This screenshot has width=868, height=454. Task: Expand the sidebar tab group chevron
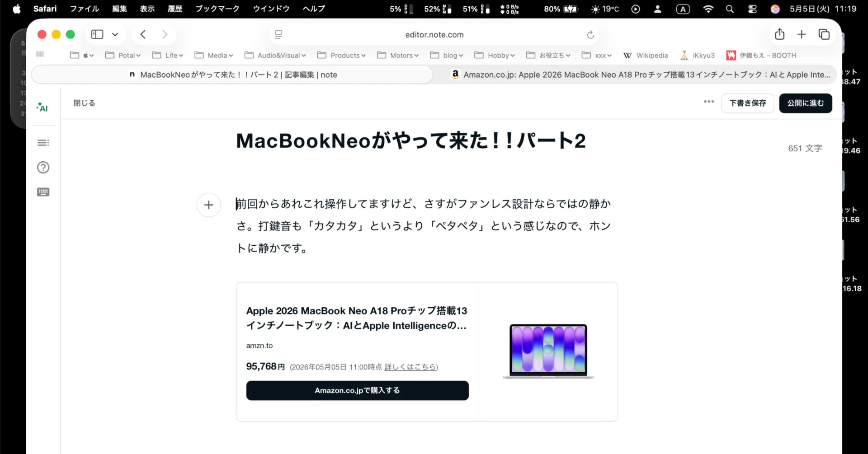tap(115, 34)
